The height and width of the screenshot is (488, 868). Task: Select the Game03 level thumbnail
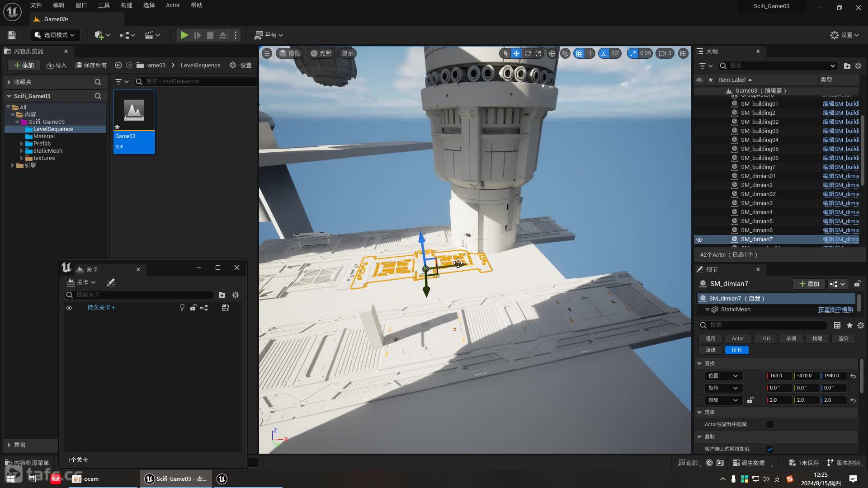pos(134,122)
